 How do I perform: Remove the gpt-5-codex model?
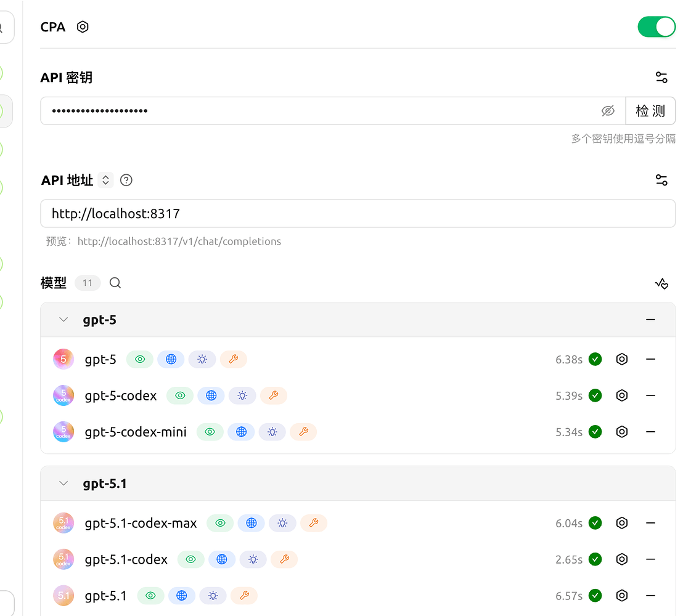tap(650, 395)
